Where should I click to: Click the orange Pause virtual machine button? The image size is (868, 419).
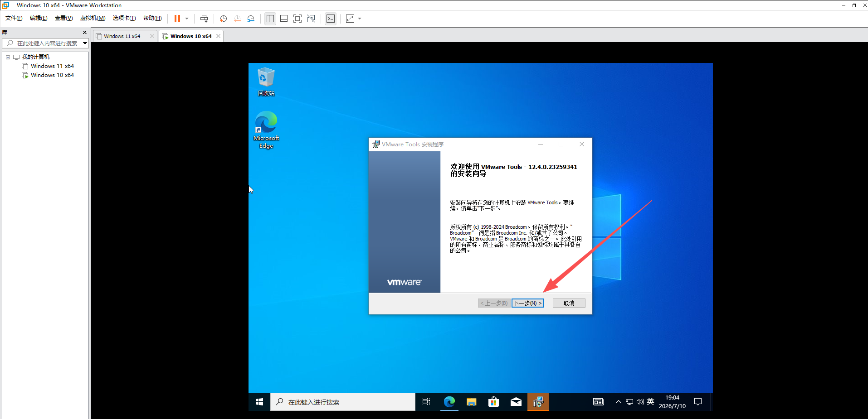point(177,19)
